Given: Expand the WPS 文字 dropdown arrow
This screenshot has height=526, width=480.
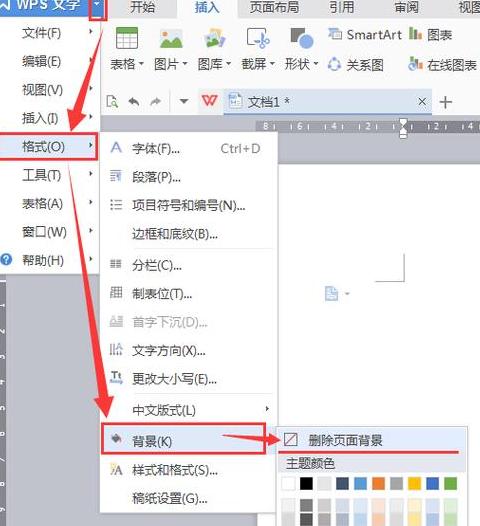Looking at the screenshot, I should (97, 5).
